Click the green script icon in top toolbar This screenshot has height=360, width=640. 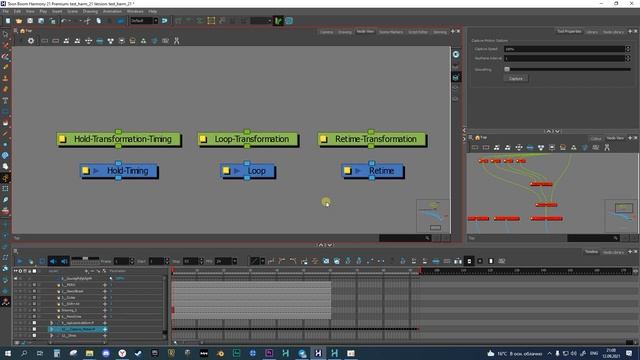pos(278,20)
